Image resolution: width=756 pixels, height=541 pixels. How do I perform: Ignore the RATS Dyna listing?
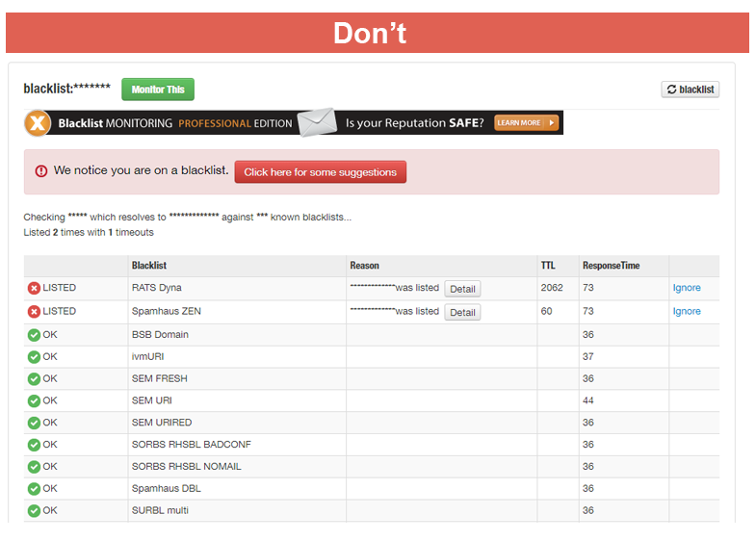click(x=687, y=288)
